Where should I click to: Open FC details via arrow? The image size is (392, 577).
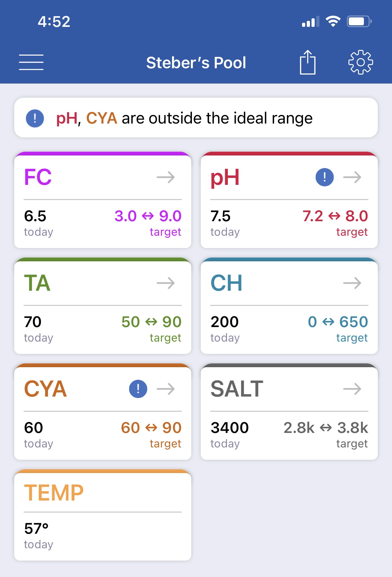[166, 177]
